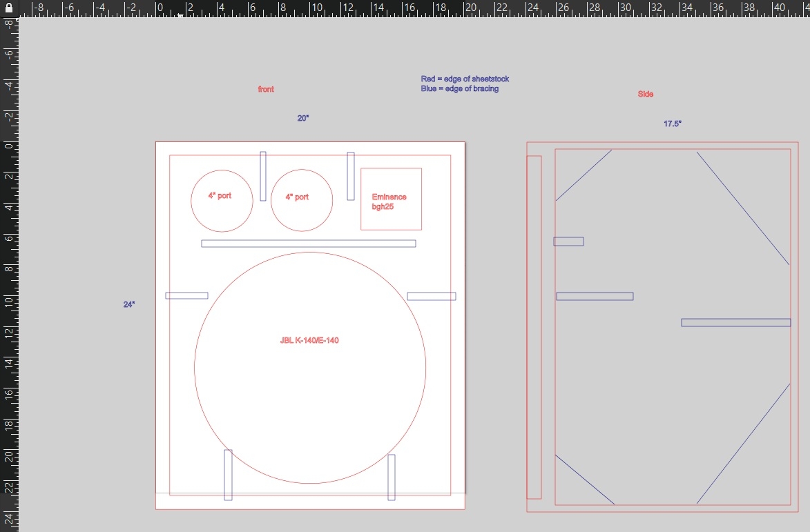Click the horizontal ruler at the top

coord(414,8)
